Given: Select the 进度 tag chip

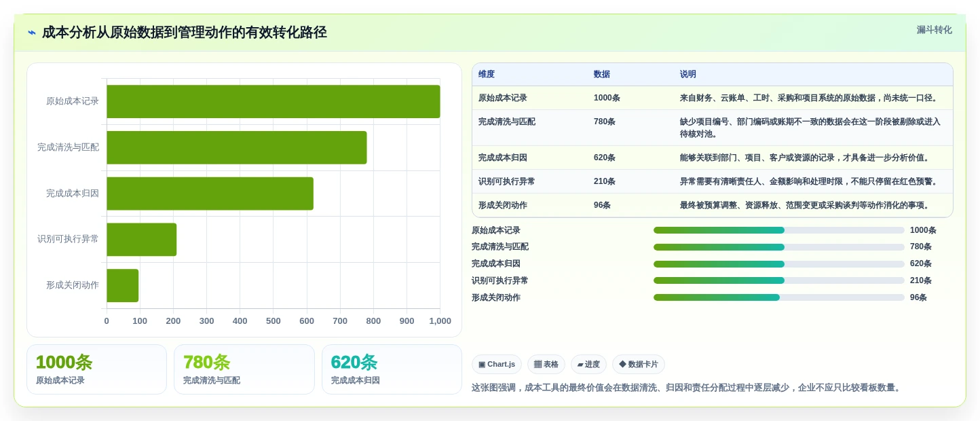Looking at the screenshot, I should point(588,364).
